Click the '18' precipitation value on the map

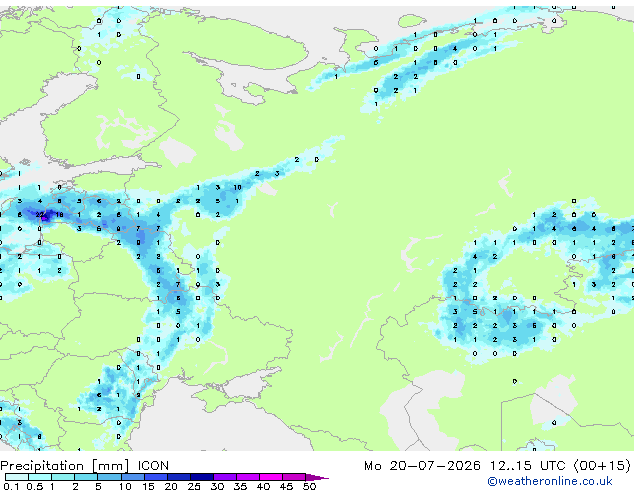click(x=59, y=215)
